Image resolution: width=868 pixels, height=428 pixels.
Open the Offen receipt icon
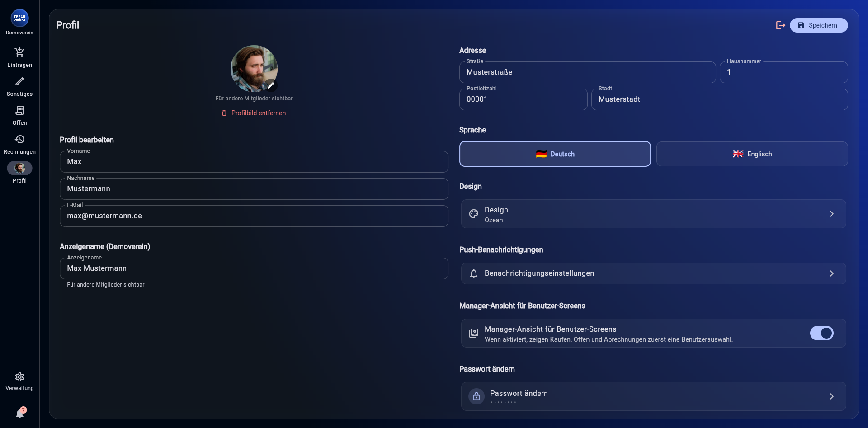point(19,110)
